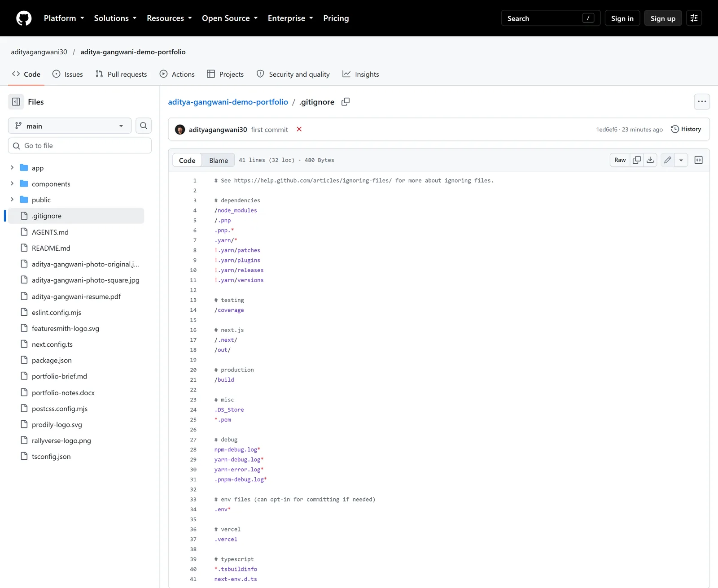This screenshot has height=588, width=718.
Task: Open the tsconfig.json file entry
Action: (75, 457)
